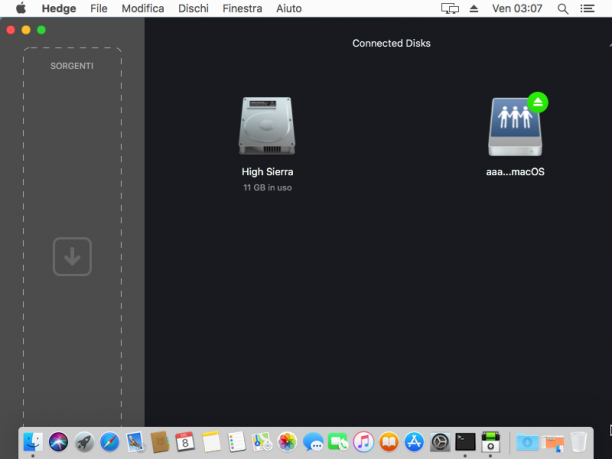Select the High Sierra disk icon
Screen dimensions: 612x459
click(x=267, y=126)
